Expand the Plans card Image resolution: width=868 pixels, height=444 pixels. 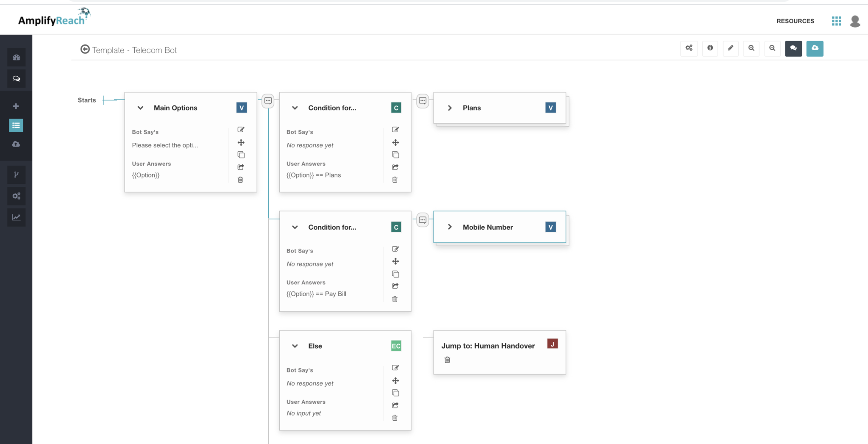[x=450, y=108]
